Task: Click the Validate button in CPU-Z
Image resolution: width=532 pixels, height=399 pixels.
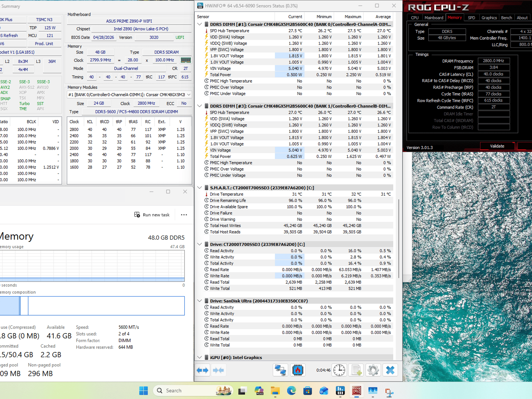Action: (497, 146)
